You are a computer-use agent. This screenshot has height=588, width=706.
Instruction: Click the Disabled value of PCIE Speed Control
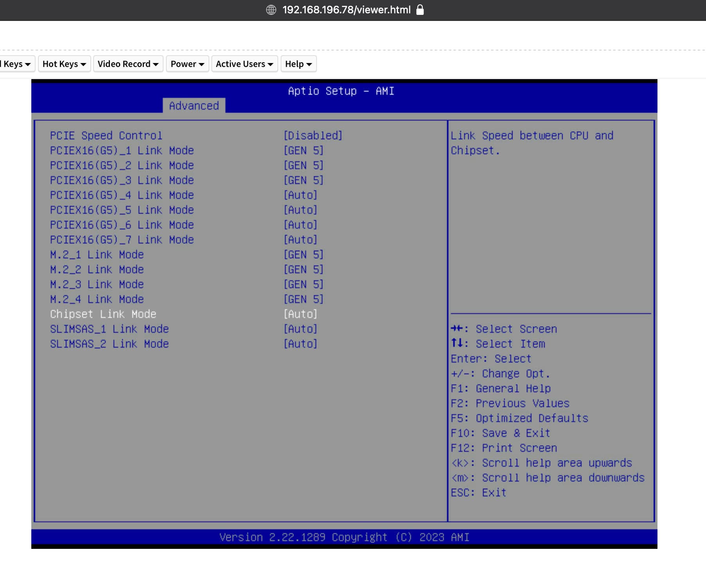pos(313,135)
